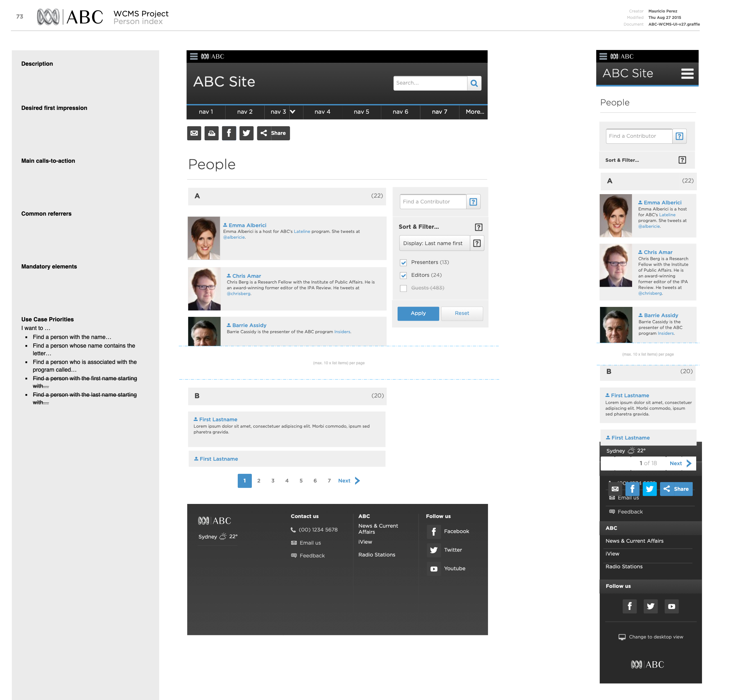Uncheck the Presenters (13) checkbox
734x700 pixels.
(403, 263)
